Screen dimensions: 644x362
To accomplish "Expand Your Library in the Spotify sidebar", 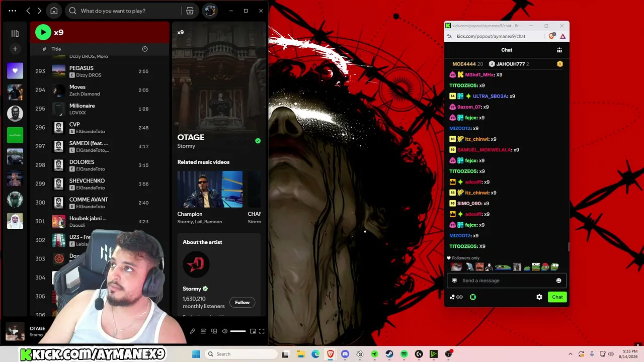I will pos(15,33).
